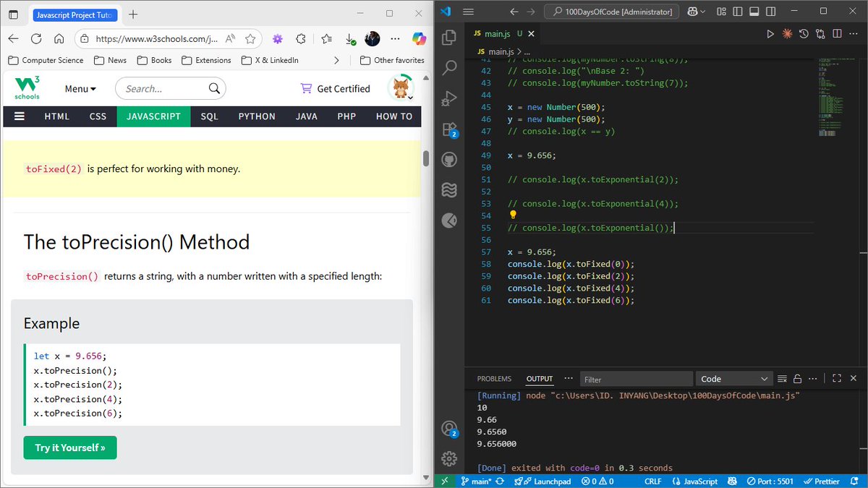Open the Manage gear in VS Code
Viewport: 868px width, 488px height.
[449, 458]
